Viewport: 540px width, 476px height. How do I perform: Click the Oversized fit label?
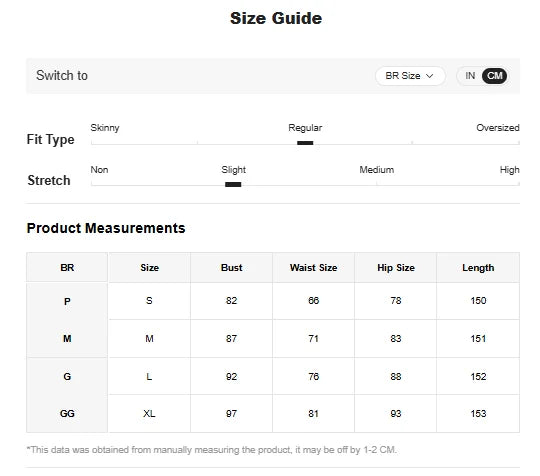498,128
